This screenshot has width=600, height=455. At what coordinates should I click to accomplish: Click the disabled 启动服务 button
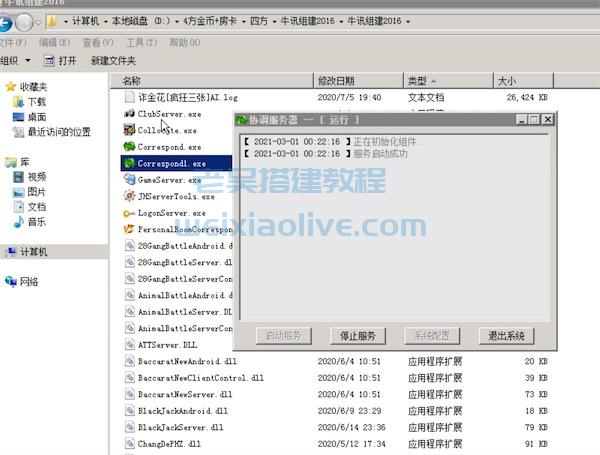pyautogui.click(x=284, y=336)
